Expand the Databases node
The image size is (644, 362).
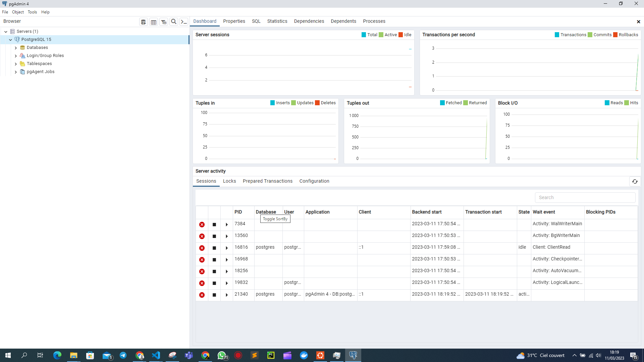pyautogui.click(x=16, y=48)
